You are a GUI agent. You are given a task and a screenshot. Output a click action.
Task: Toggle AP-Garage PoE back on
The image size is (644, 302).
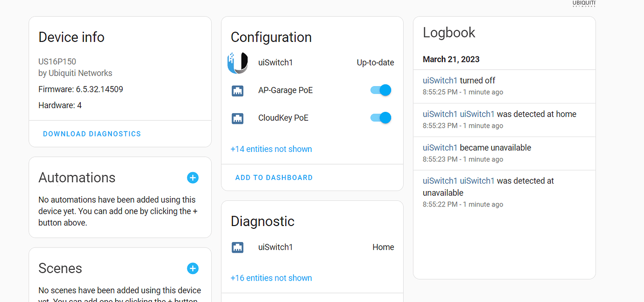click(380, 90)
